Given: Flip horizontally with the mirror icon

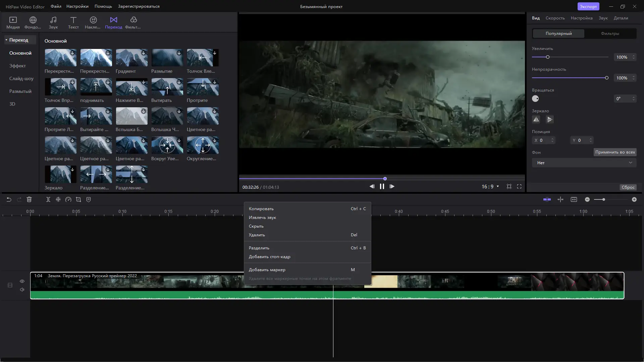Looking at the screenshot, I should coord(536,119).
